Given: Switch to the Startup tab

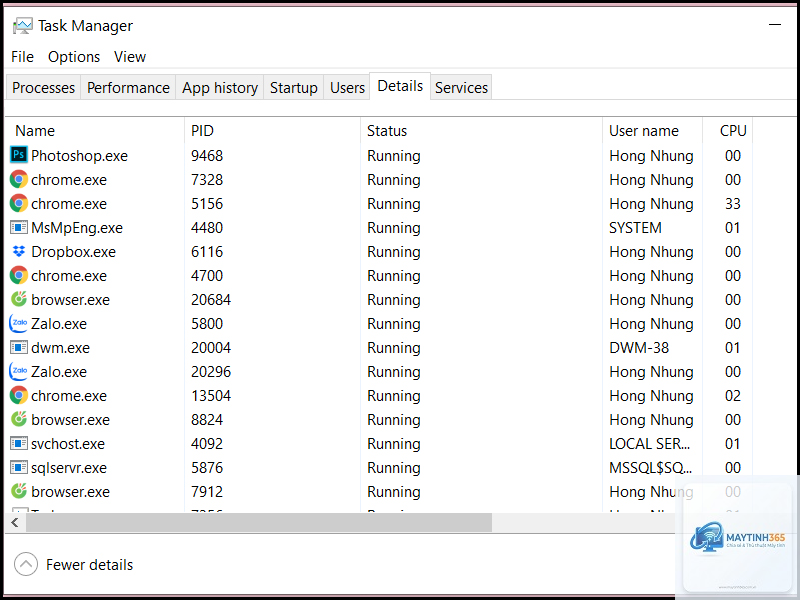Looking at the screenshot, I should 293,87.
